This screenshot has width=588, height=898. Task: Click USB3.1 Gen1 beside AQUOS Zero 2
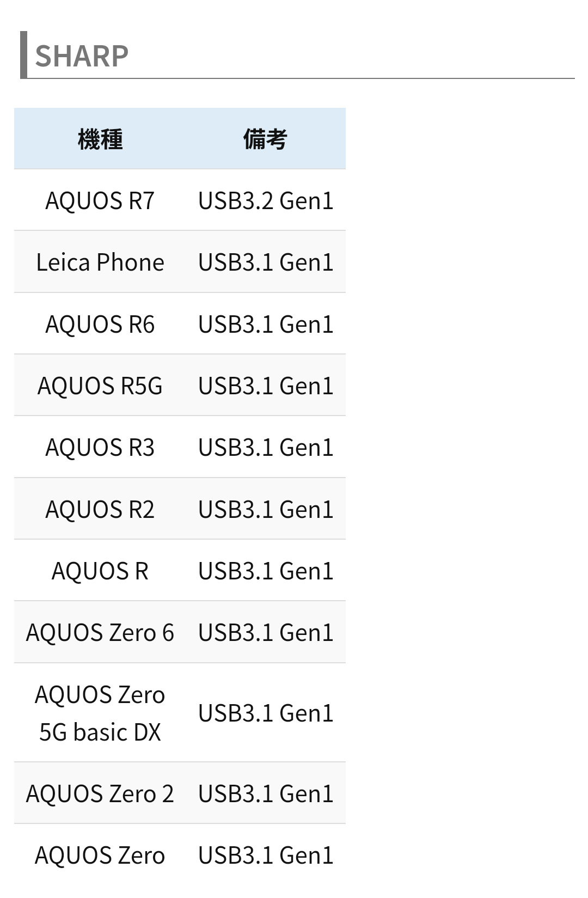pyautogui.click(x=265, y=793)
